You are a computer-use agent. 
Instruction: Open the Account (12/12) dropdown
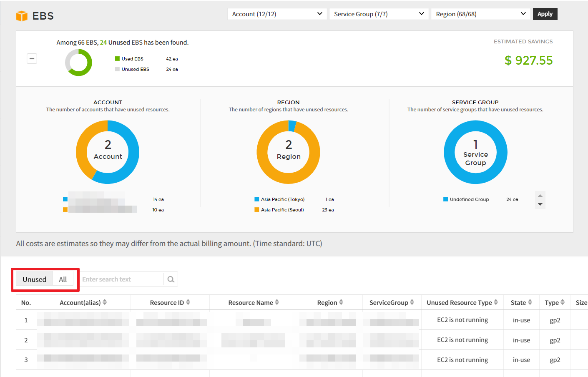tap(277, 14)
